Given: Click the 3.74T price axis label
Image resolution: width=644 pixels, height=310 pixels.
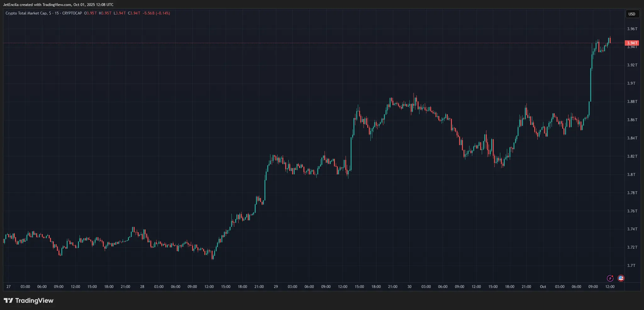Looking at the screenshot, I should point(632,229).
